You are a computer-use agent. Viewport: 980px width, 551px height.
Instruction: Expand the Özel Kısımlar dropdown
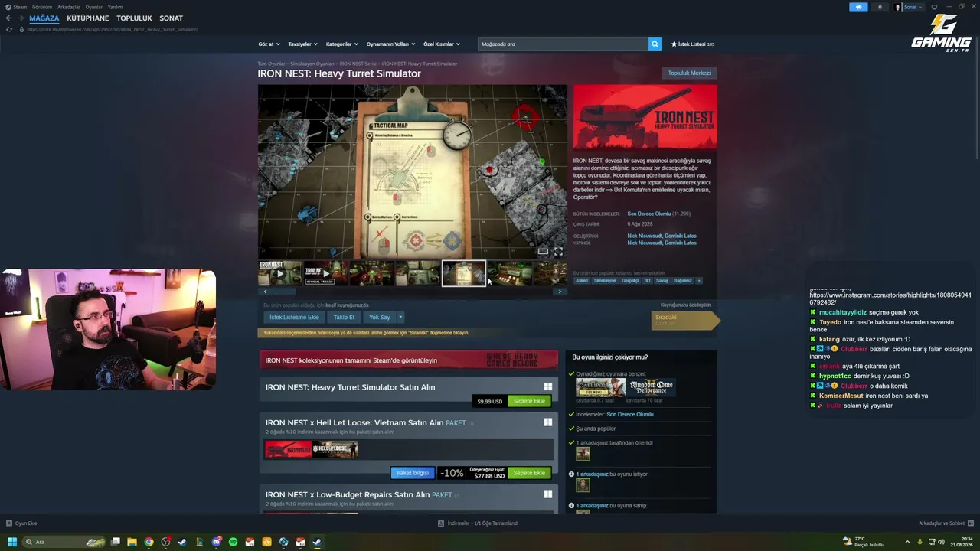(442, 44)
